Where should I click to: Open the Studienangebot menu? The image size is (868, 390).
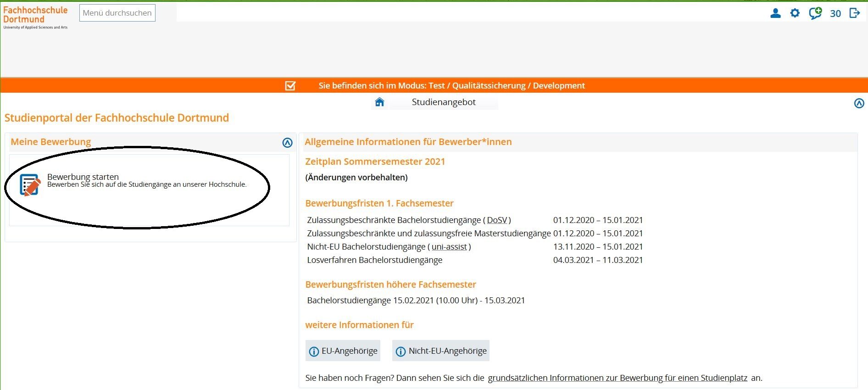[443, 102]
